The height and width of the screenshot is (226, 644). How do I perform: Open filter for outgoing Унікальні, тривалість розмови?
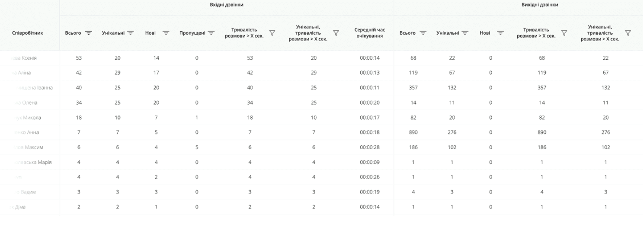tap(628, 33)
